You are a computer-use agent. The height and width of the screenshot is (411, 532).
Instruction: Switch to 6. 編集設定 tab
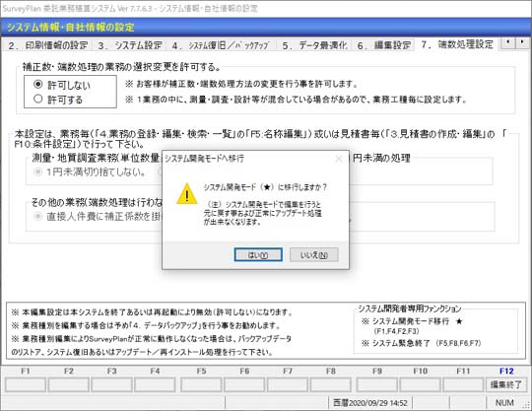(384, 45)
